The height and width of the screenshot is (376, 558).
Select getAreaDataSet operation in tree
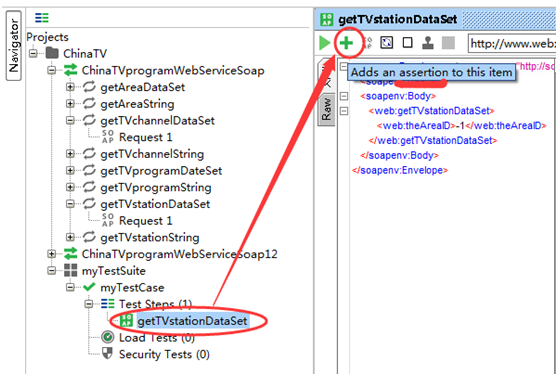click(x=143, y=87)
